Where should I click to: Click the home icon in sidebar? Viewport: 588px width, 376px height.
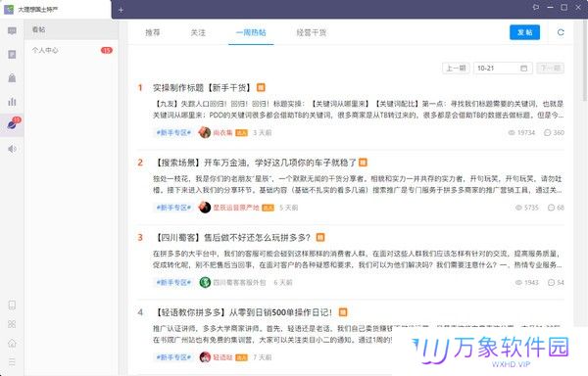pos(12,343)
